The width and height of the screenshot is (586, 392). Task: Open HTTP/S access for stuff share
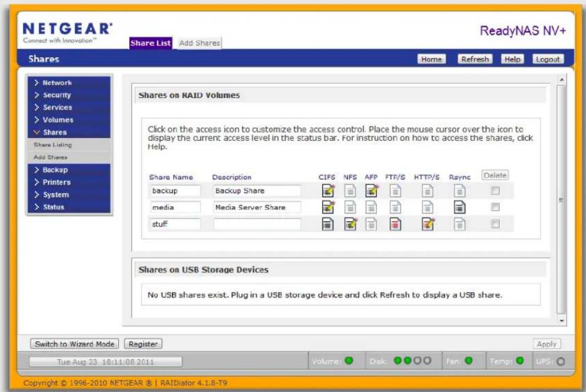[427, 224]
